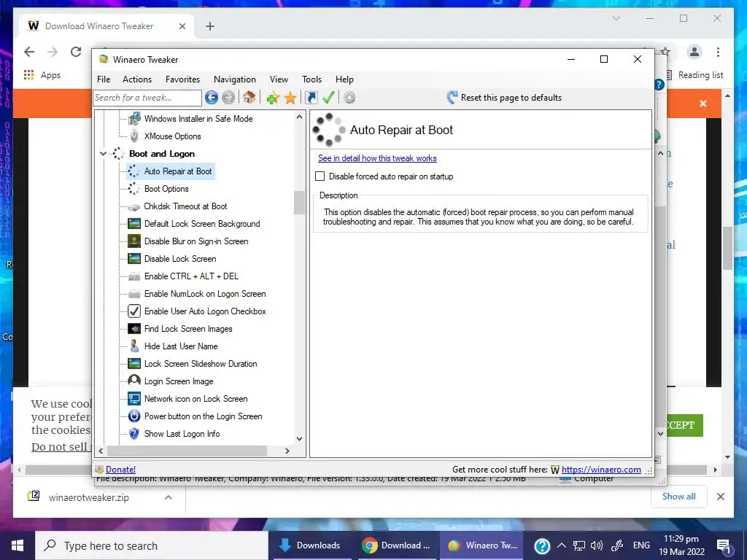Click the Power button on Login Screen icon

(x=134, y=416)
